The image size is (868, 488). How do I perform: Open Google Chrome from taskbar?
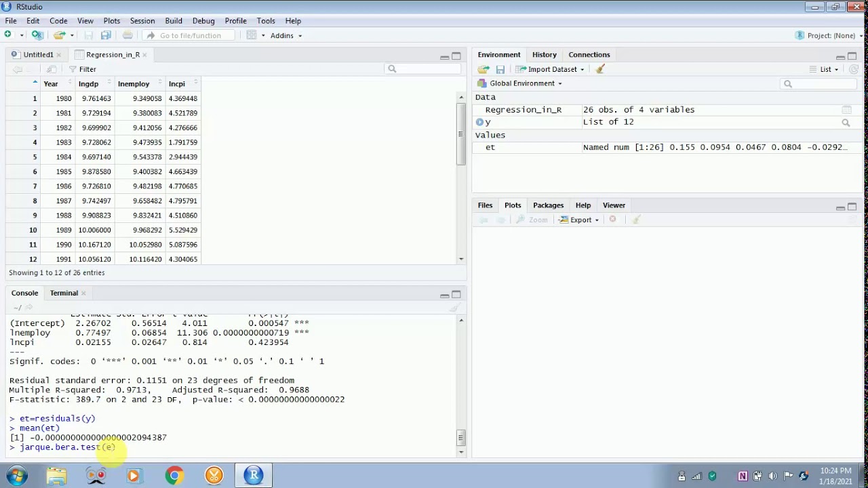click(174, 476)
